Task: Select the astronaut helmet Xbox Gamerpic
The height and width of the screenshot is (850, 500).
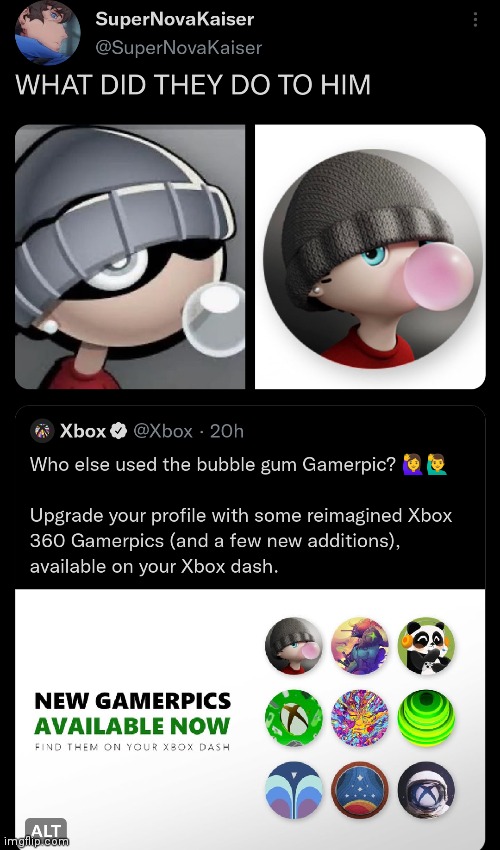Action: tap(426, 790)
